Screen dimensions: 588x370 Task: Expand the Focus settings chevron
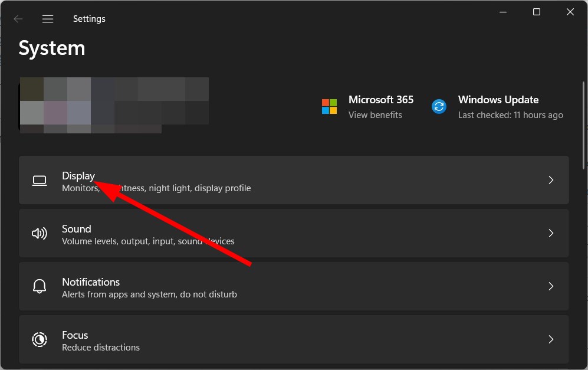(550, 339)
